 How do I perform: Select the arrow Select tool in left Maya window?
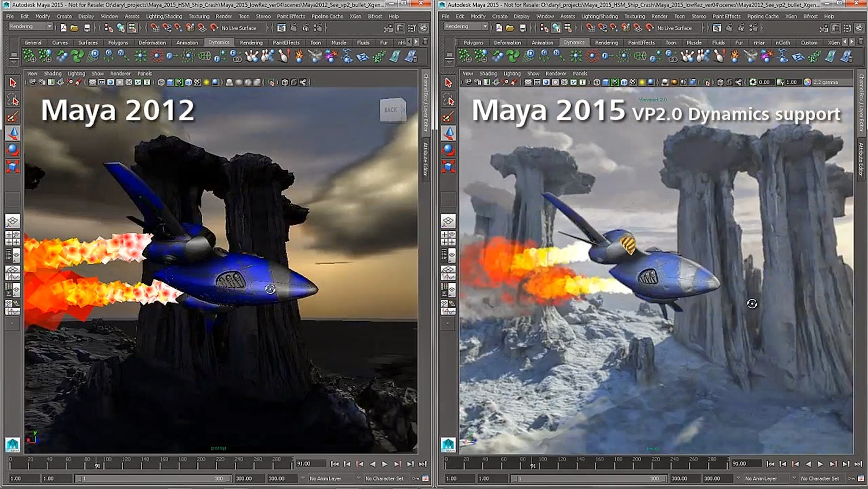tap(13, 82)
